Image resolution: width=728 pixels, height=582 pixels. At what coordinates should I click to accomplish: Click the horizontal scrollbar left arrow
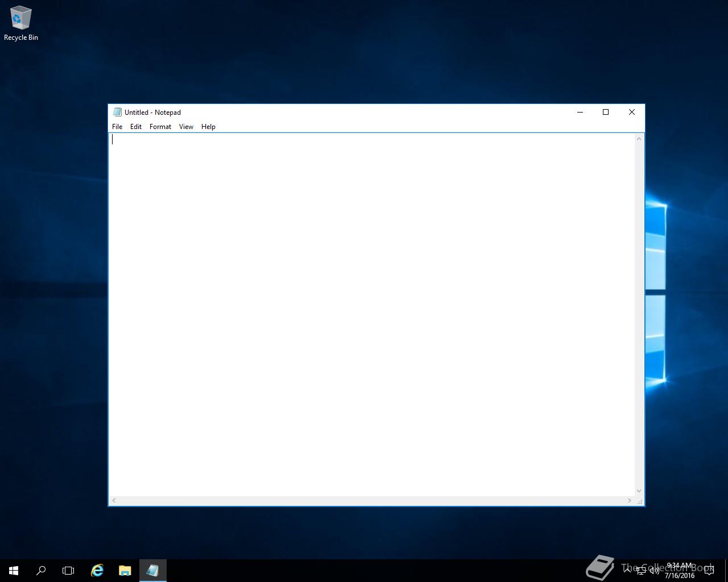tap(114, 501)
